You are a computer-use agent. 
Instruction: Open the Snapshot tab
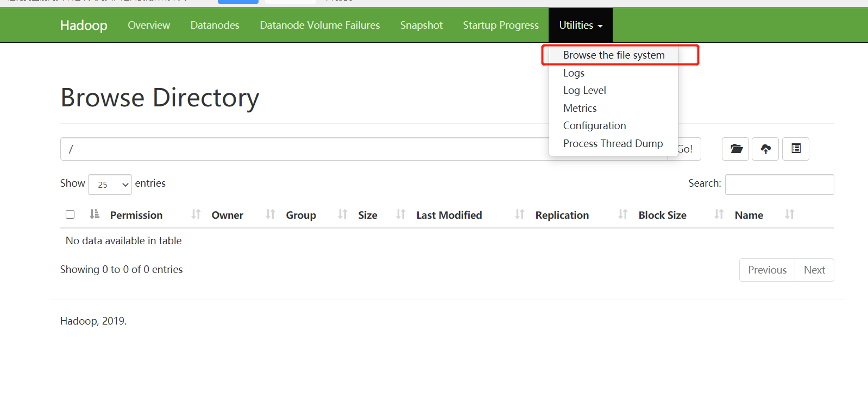click(422, 26)
